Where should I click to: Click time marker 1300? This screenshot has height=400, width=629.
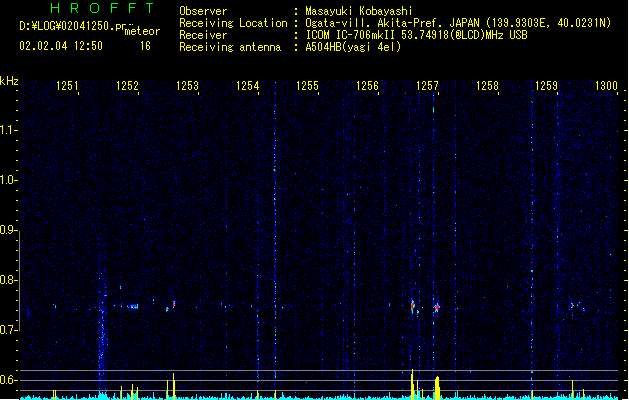606,85
